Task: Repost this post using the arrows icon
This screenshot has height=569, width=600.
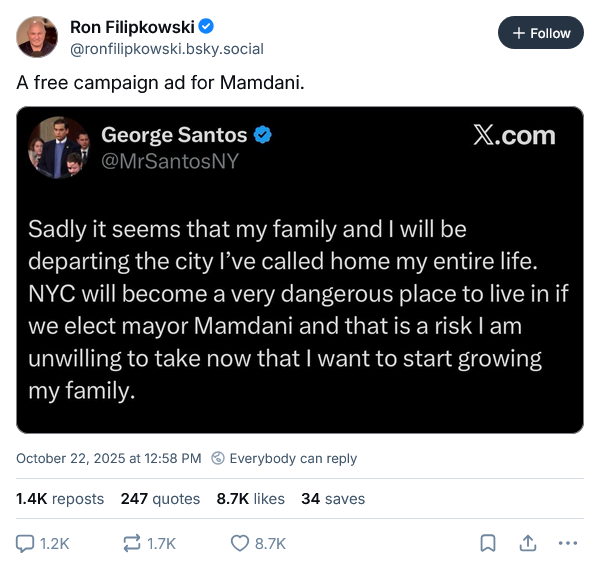Action: click(131, 543)
